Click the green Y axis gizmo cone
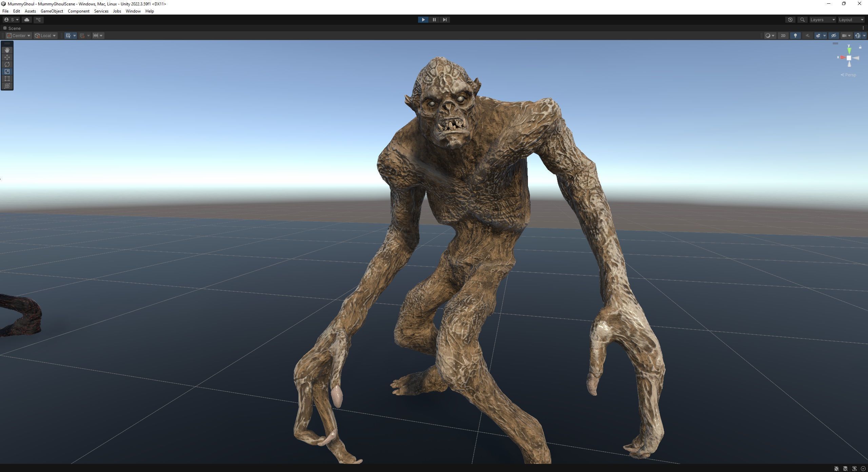Viewport: 868px width, 472px height. [x=849, y=50]
